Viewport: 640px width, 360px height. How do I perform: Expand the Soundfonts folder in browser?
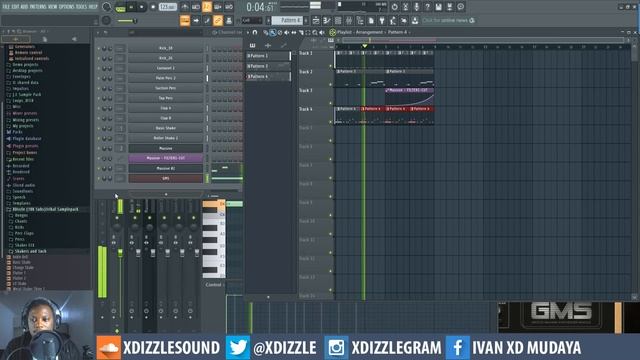[x=22, y=191]
